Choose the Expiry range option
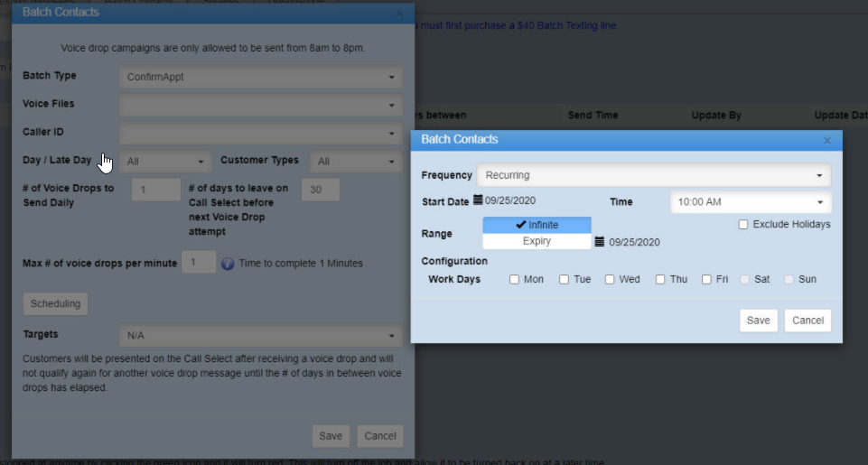The image size is (868, 465). tap(537, 241)
